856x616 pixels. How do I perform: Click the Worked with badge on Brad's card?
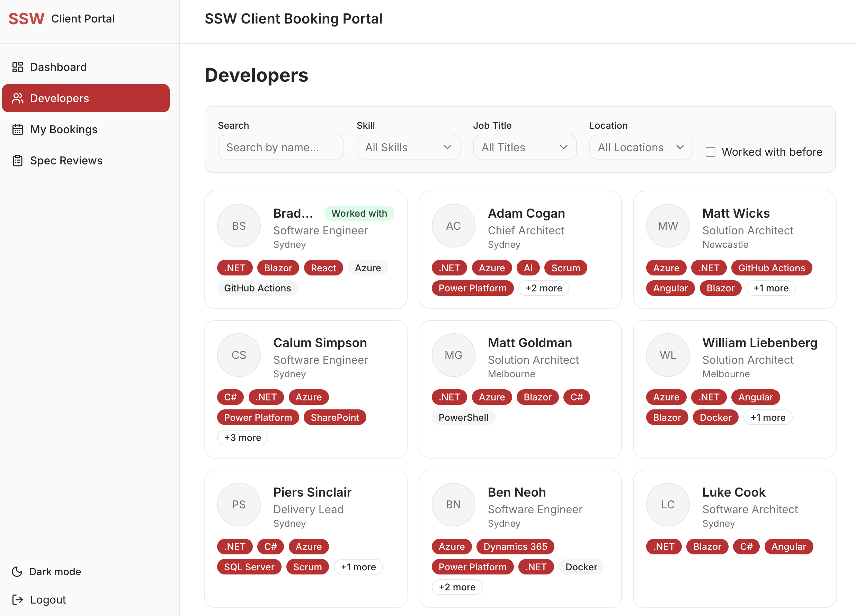coord(359,213)
